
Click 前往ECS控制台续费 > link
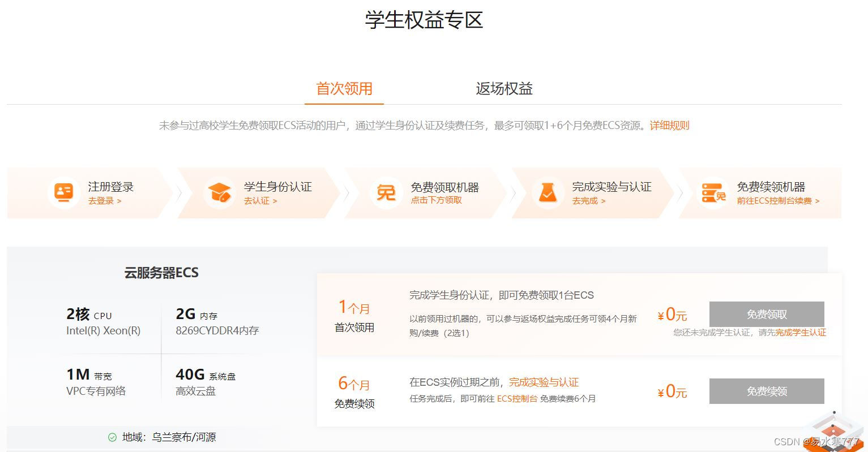(778, 201)
